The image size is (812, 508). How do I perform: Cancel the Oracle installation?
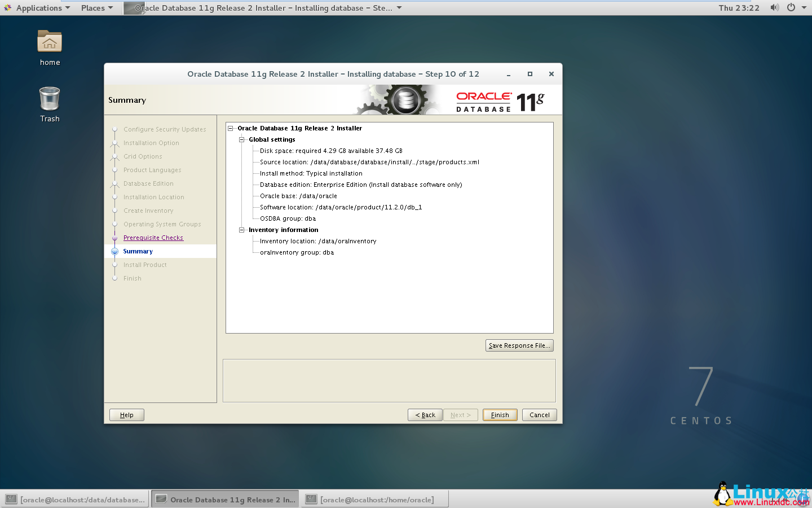tap(539, 415)
